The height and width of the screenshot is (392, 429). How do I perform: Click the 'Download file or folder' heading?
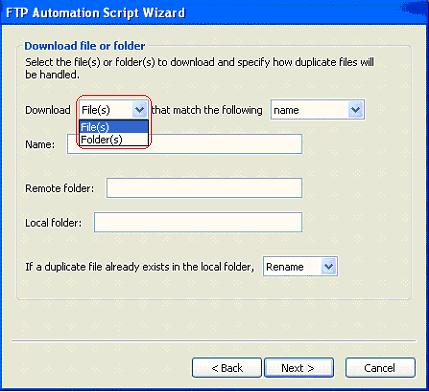[x=85, y=46]
